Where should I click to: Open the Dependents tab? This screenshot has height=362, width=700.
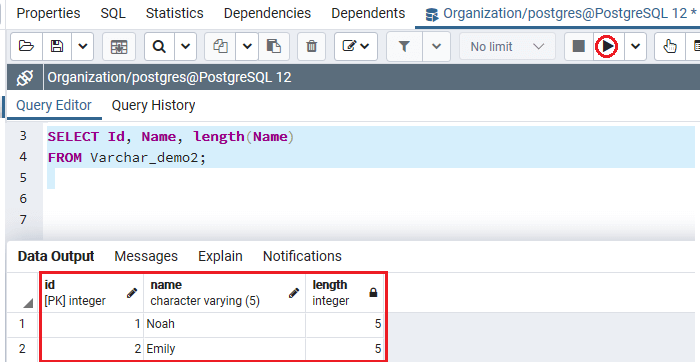point(368,13)
